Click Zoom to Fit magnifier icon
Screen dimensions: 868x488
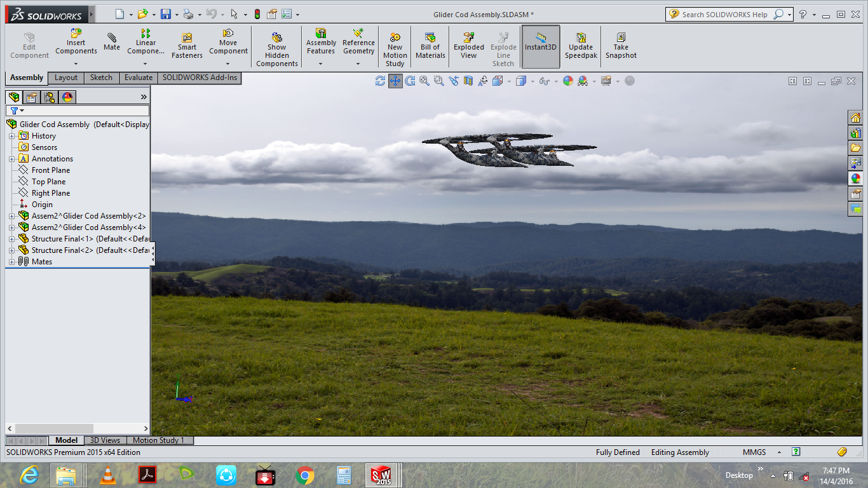pyautogui.click(x=424, y=81)
